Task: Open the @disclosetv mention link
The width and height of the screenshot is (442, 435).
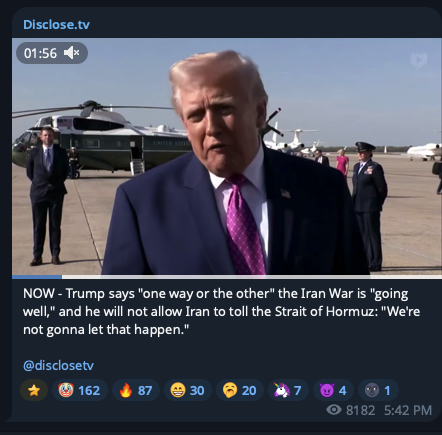Action: click(x=58, y=365)
